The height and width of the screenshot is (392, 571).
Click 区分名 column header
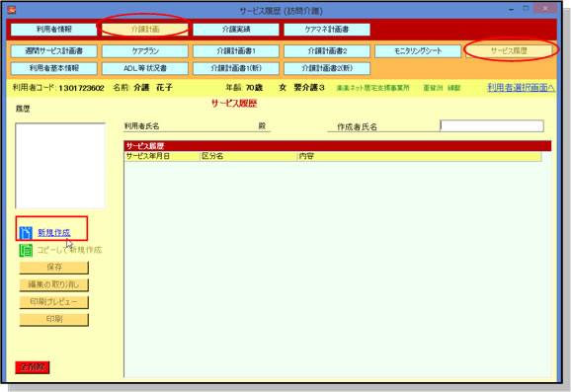coord(248,157)
